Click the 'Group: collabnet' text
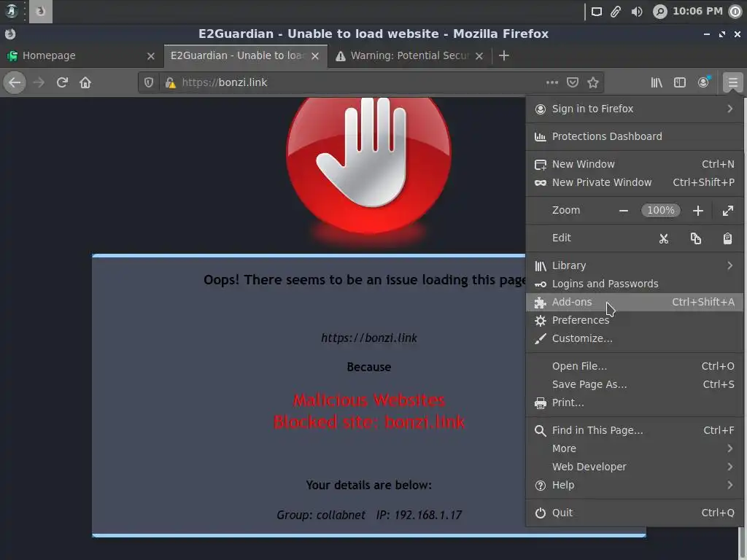This screenshot has height=560, width=747. pos(321,516)
